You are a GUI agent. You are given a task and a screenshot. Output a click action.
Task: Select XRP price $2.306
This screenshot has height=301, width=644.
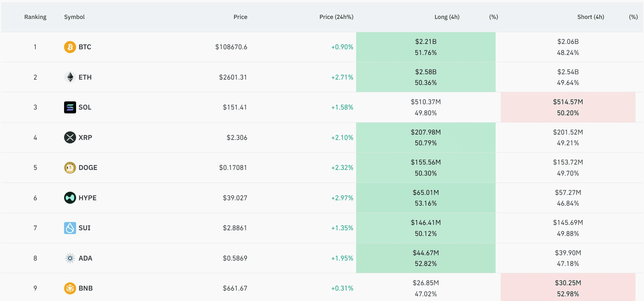click(x=237, y=138)
